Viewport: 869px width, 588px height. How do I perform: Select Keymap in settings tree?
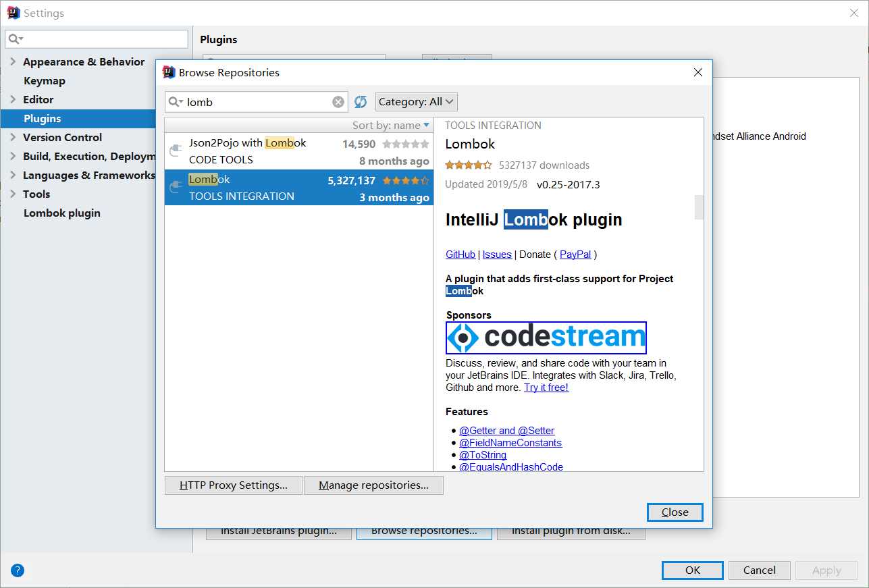(x=45, y=80)
